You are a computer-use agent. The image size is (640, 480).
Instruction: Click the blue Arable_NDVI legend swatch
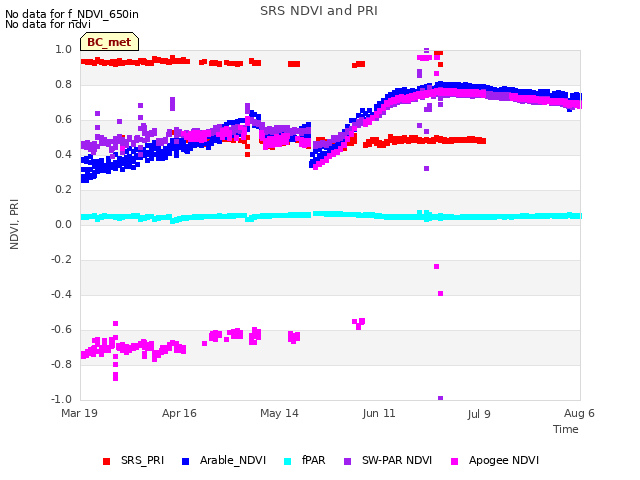[186, 462]
